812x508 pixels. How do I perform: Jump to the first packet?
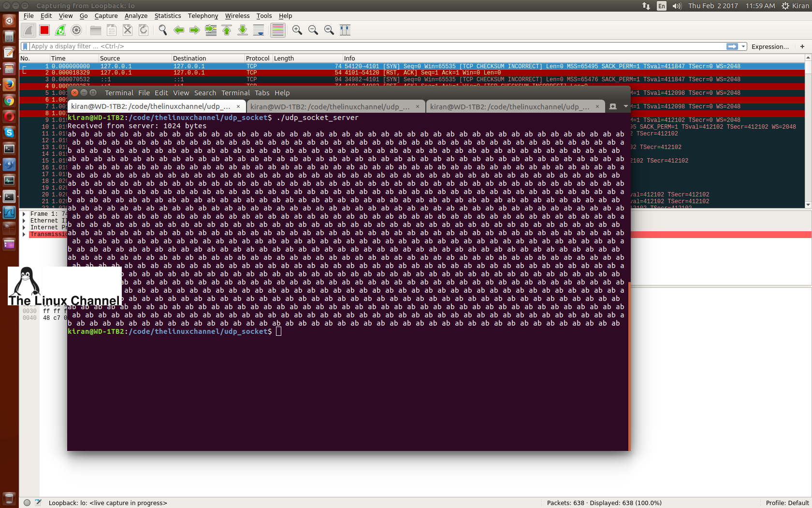coord(227,30)
